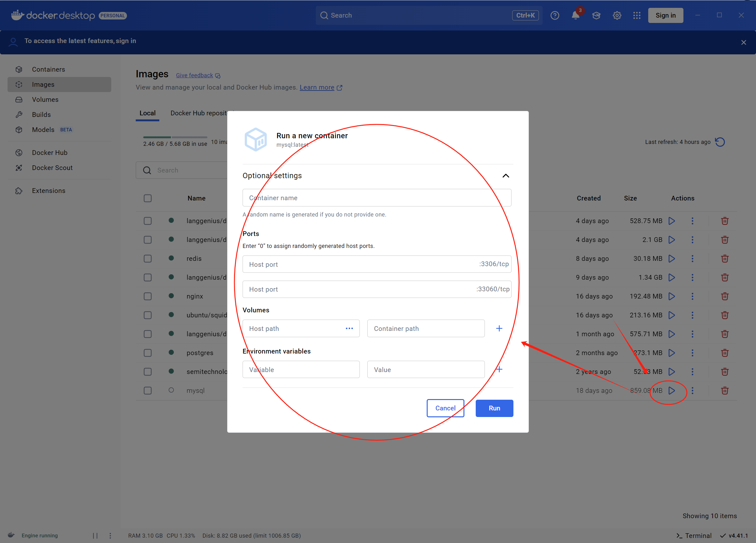756x543 pixels.
Task: Run the nginx image play icon
Action: tap(672, 296)
